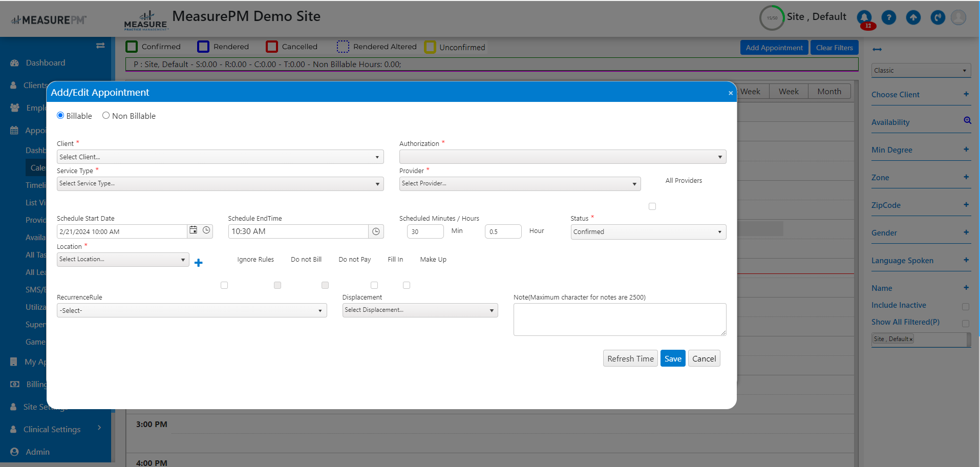
Task: Click the Admin user-circle icon in sidebar
Action: (x=14, y=452)
